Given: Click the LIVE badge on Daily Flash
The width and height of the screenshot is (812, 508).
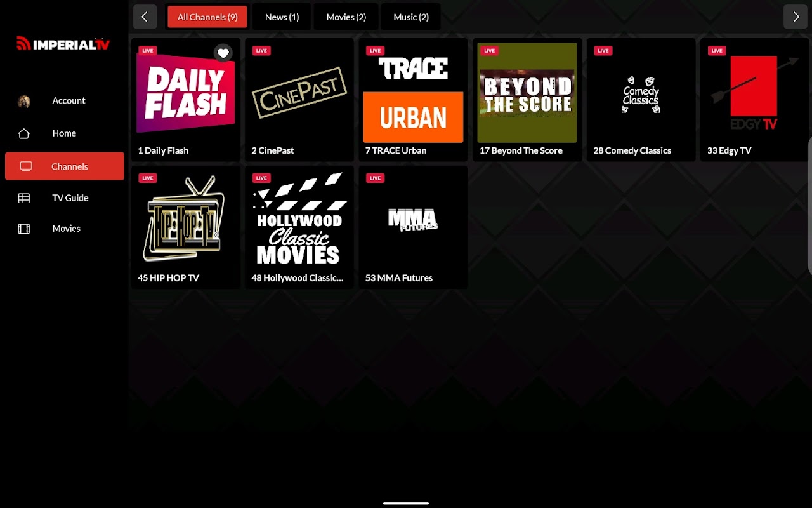Looking at the screenshot, I should [x=148, y=51].
